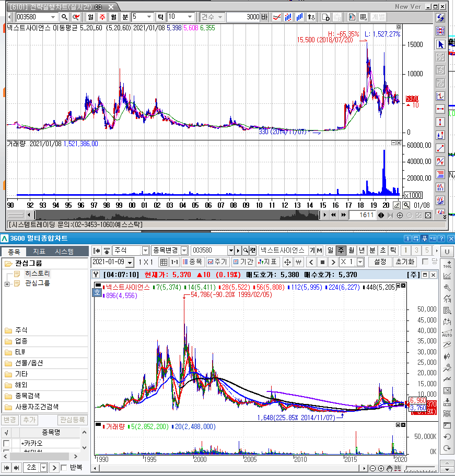Toggle the 반복 repeat checkbox
Viewport: 455px width, 476px height.
point(64,467)
